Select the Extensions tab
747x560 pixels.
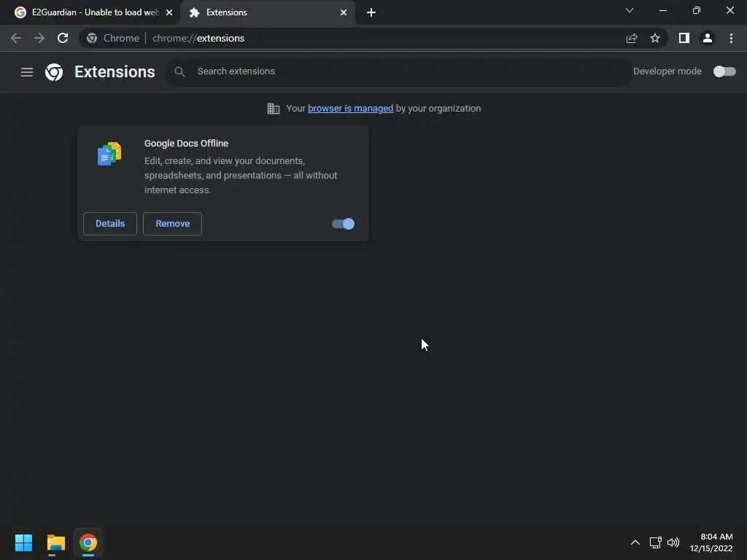coord(268,12)
